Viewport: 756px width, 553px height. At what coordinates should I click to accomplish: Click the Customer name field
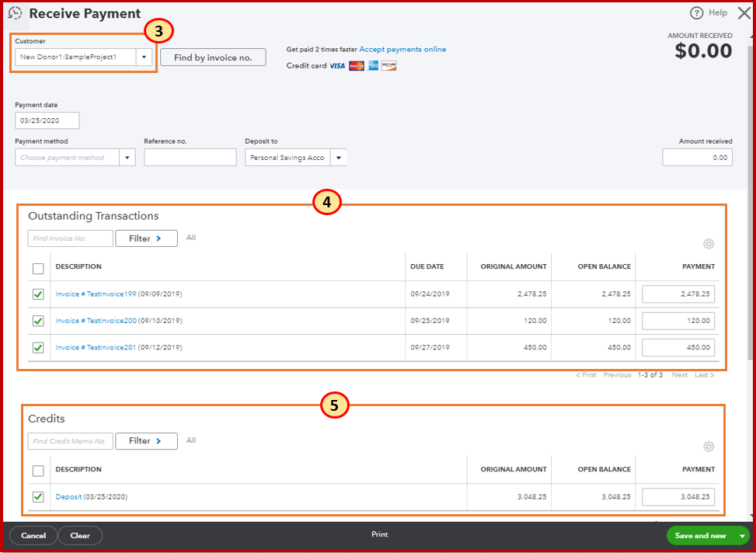(x=75, y=57)
